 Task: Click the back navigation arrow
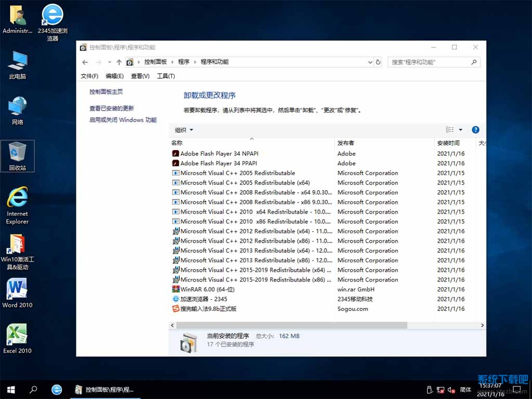pyautogui.click(x=85, y=62)
